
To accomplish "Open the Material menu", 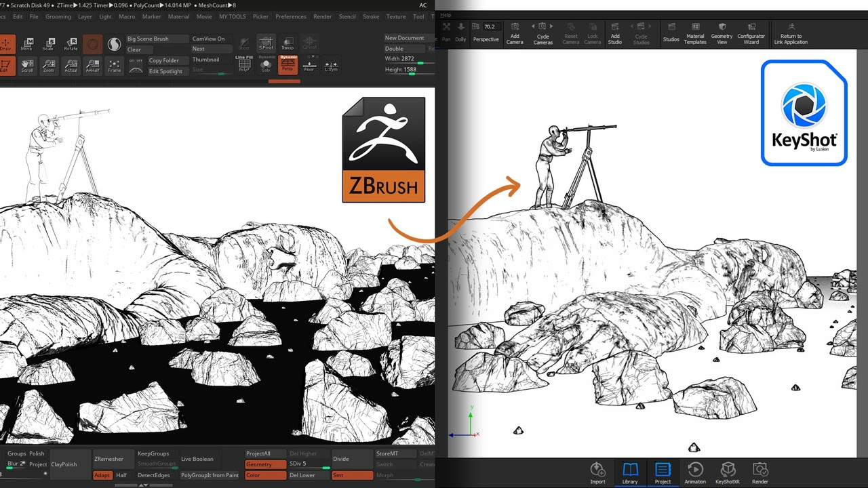I will pyautogui.click(x=178, y=16).
